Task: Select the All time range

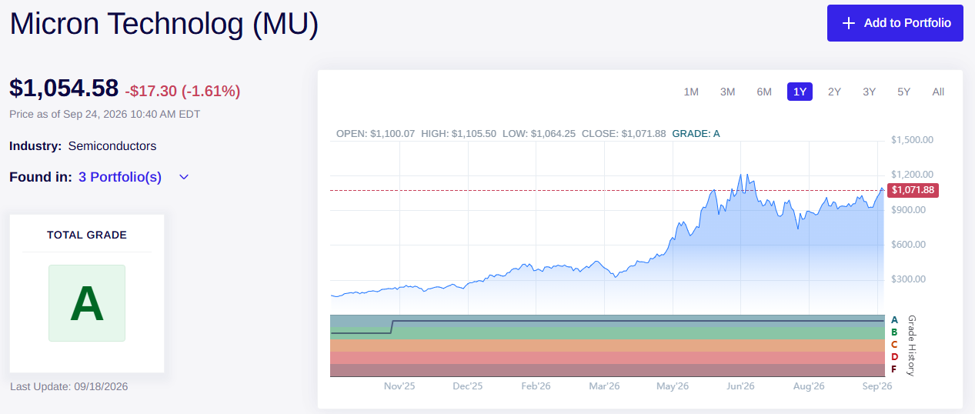Action: pyautogui.click(x=938, y=92)
